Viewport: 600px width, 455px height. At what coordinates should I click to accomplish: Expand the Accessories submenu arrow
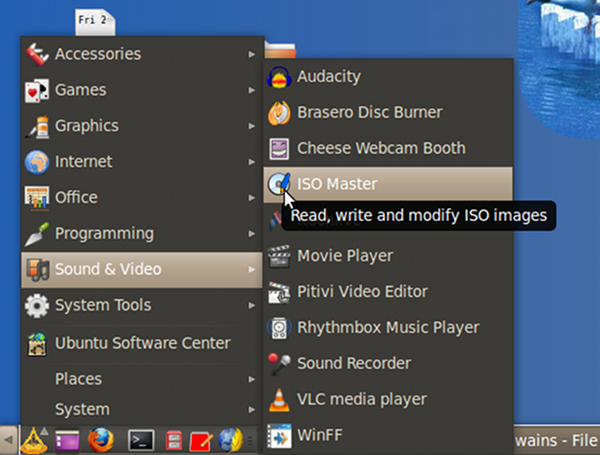(251, 54)
